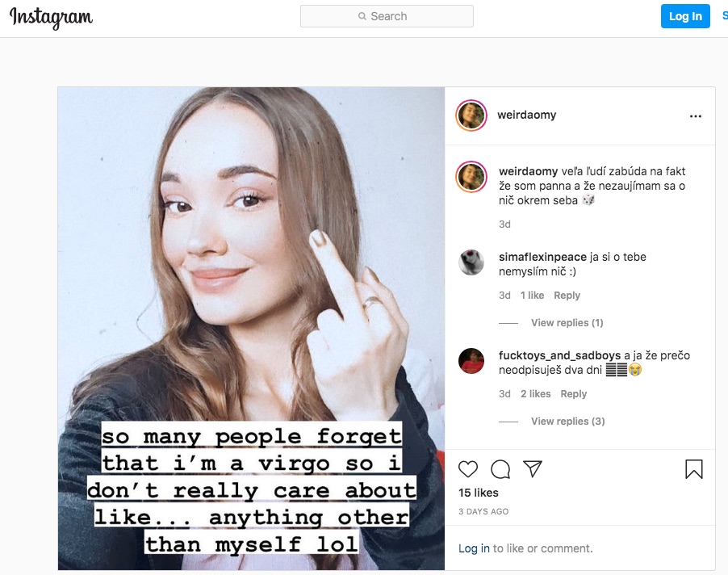The height and width of the screenshot is (575, 728).
Task: Reply to fucktoys_and_sadboys' comment
Action: pyautogui.click(x=573, y=394)
